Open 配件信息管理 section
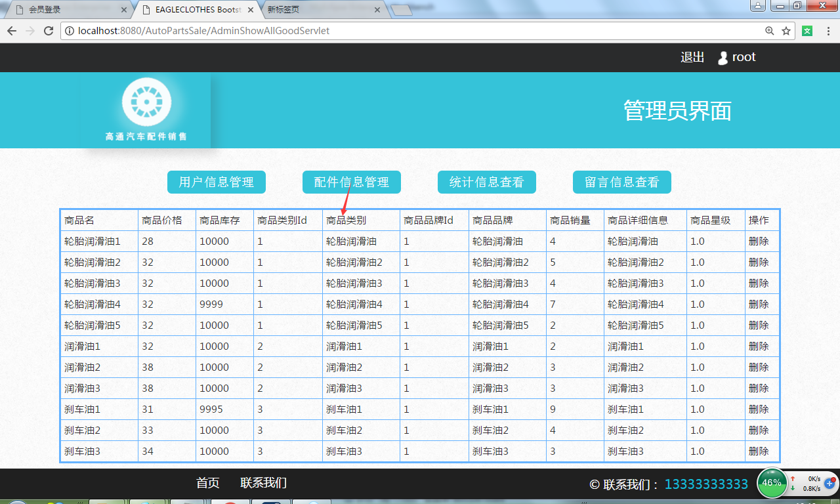840x504 pixels. click(352, 182)
